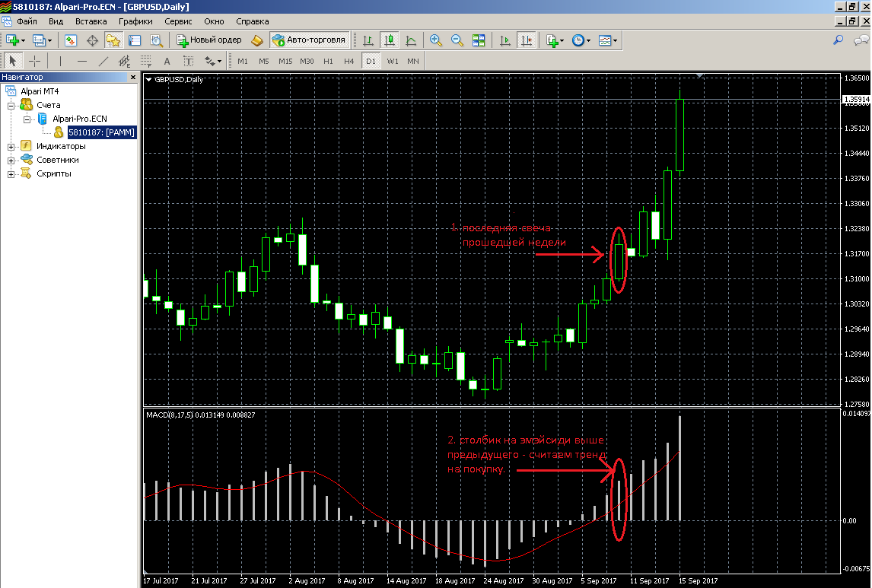Select the text A tool
The height and width of the screenshot is (588, 872).
point(167,61)
